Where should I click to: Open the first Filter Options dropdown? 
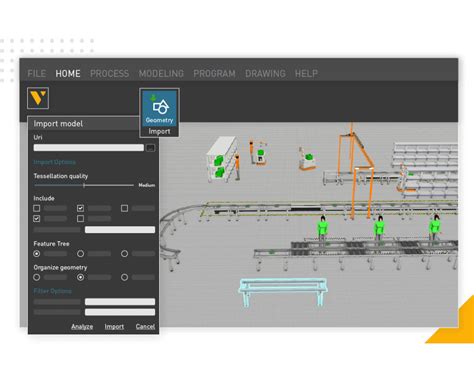point(120,302)
